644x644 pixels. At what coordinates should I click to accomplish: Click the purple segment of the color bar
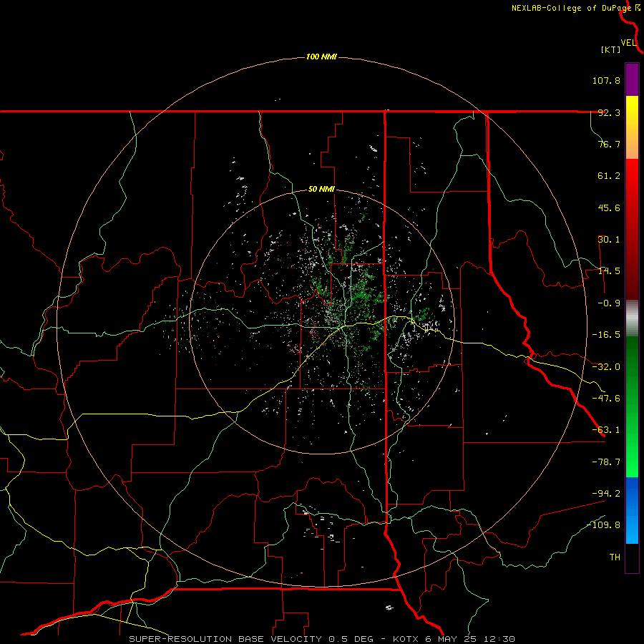point(632,79)
